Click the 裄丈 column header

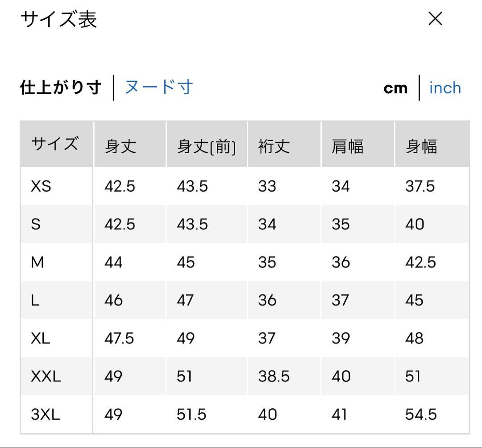274,146
